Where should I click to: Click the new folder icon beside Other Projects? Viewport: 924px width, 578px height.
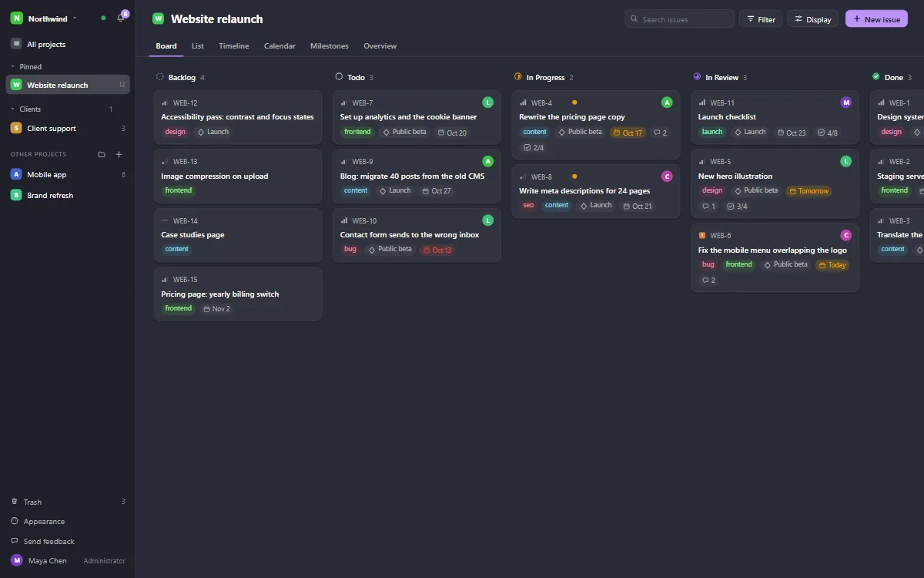(x=102, y=154)
